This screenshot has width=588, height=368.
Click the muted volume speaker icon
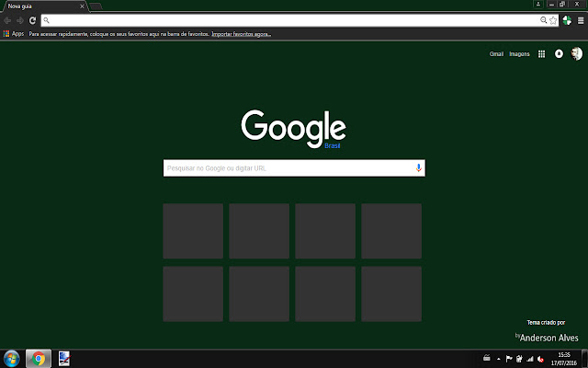pos(540,360)
